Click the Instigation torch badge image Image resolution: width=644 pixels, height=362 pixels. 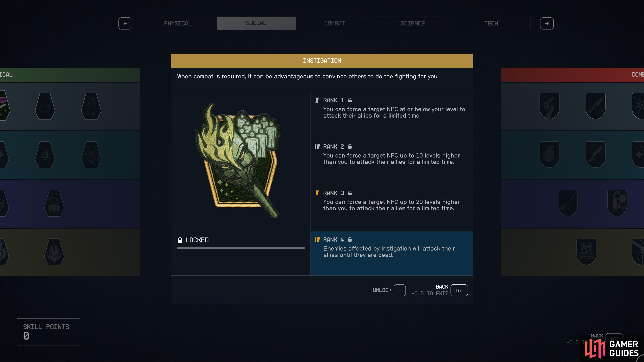(237, 160)
